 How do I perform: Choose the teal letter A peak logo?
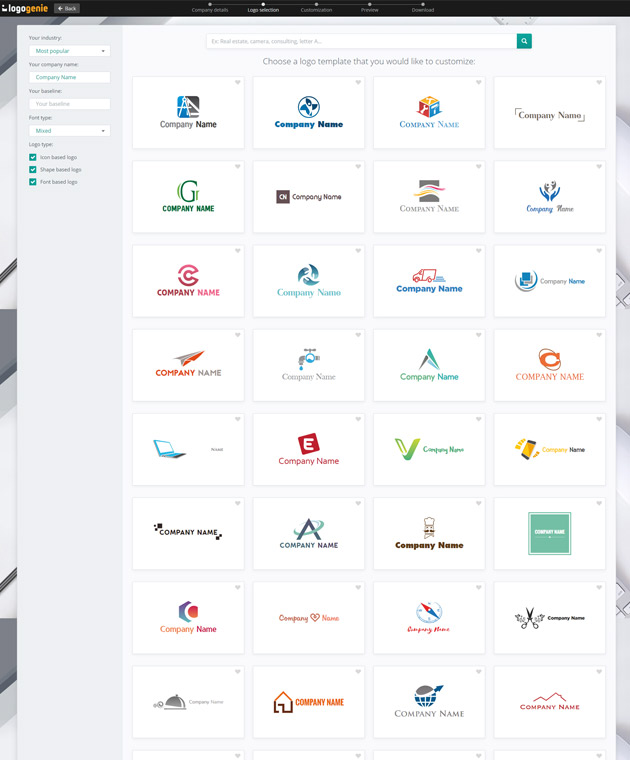coord(429,365)
